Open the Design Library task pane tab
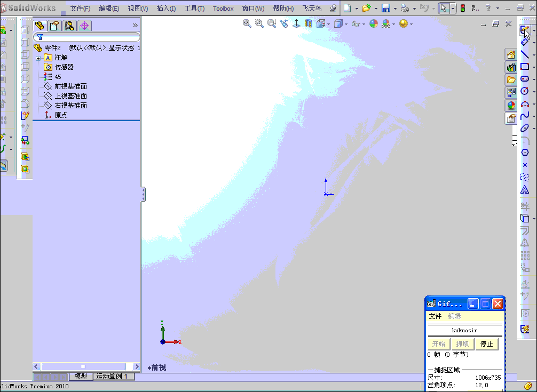 511,67
